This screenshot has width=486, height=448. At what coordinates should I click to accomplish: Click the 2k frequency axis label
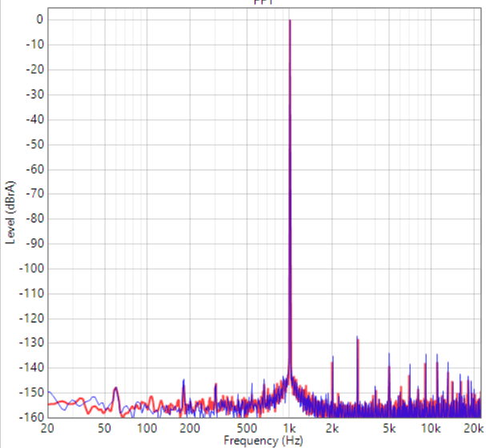point(332,429)
